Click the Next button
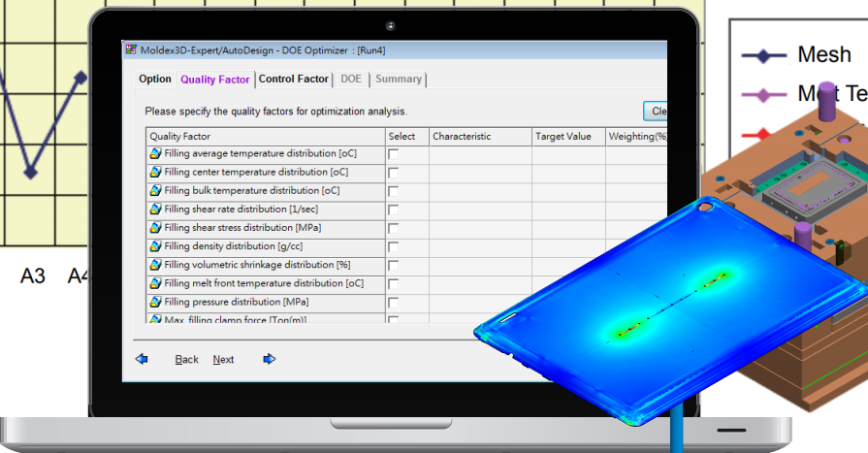The image size is (868, 453). click(223, 360)
